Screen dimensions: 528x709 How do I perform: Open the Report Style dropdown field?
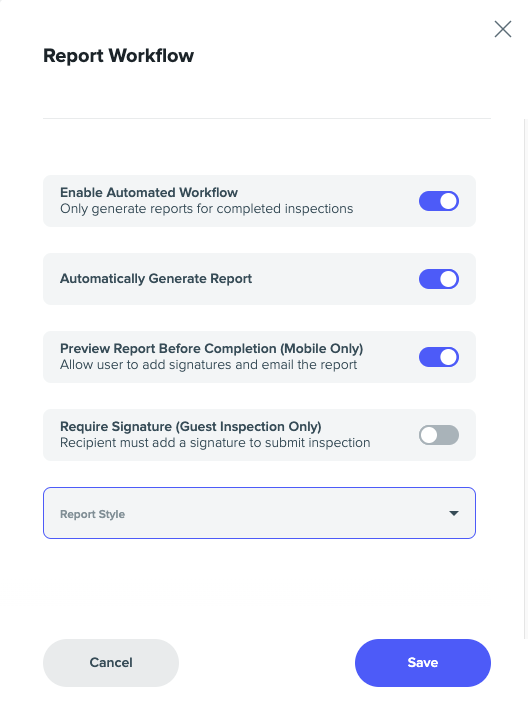point(259,513)
